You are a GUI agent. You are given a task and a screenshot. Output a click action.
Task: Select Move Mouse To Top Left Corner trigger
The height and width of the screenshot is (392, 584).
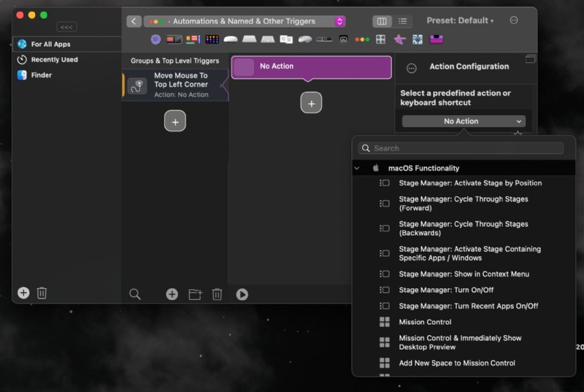point(175,85)
